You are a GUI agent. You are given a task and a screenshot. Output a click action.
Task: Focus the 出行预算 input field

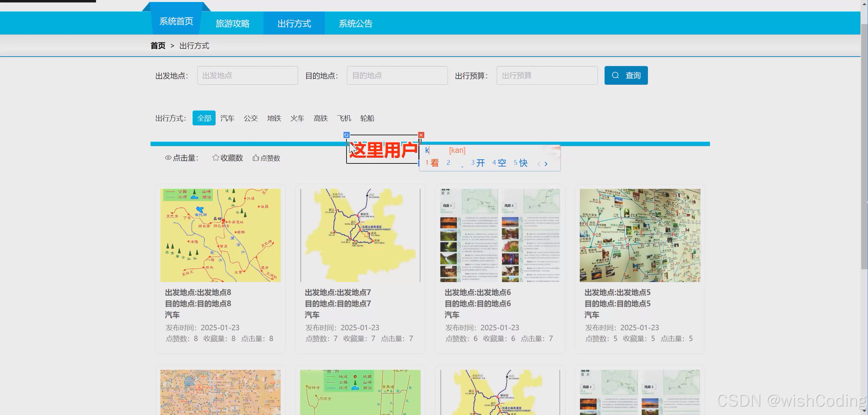[547, 75]
